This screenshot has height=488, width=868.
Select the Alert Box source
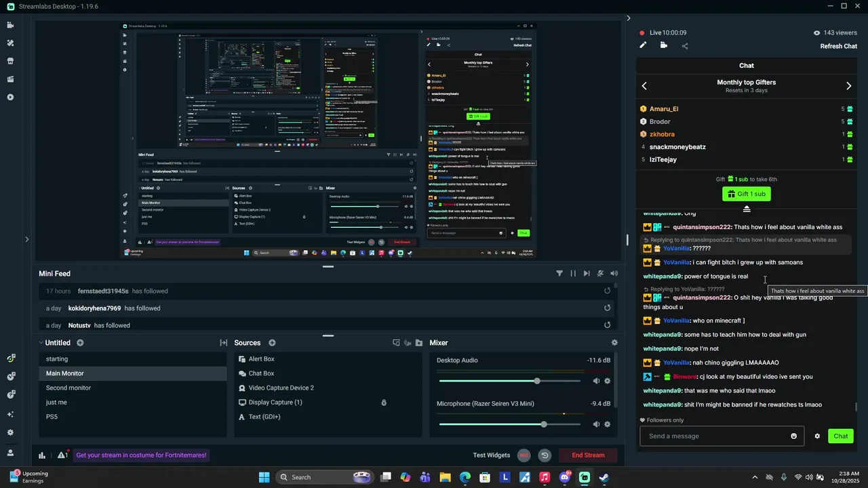click(x=328, y=359)
